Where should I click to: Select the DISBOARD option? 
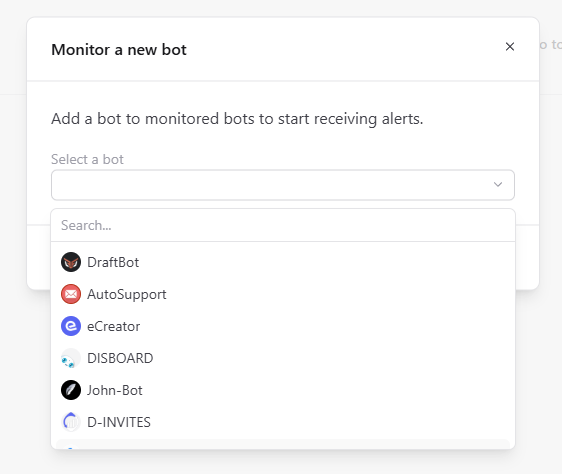click(283, 358)
